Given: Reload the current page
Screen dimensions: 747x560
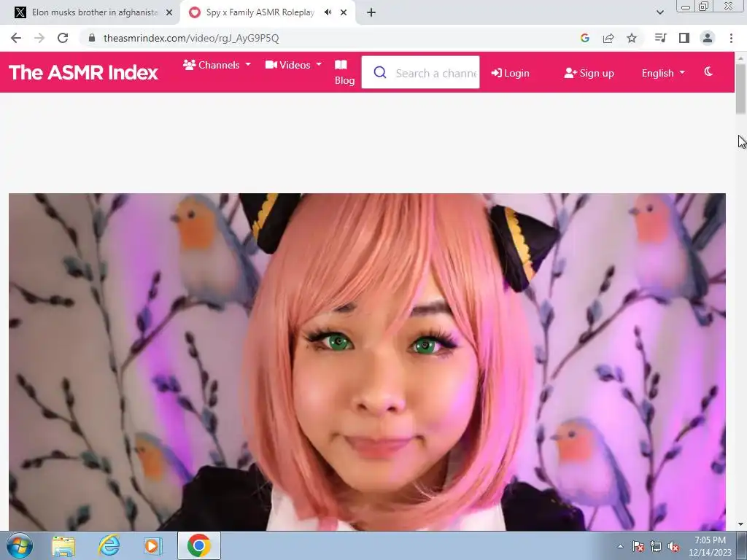Looking at the screenshot, I should point(63,38).
